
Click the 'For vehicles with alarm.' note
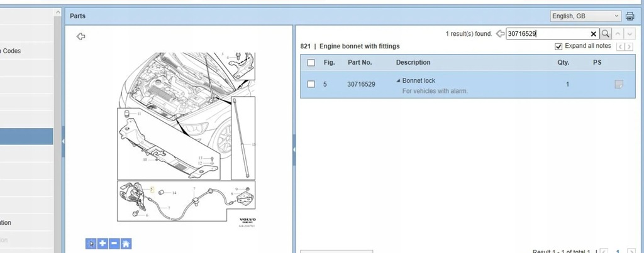(x=435, y=91)
